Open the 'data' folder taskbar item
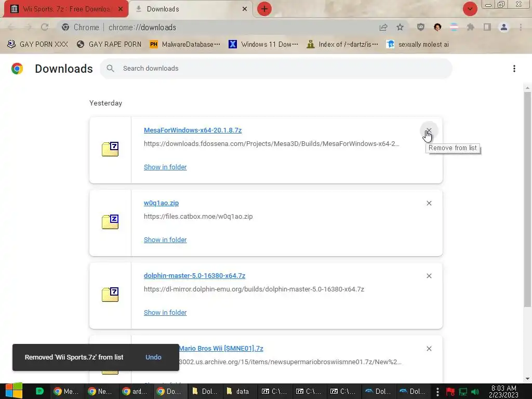Viewport: 532px width, 399px height. pyautogui.click(x=238, y=391)
